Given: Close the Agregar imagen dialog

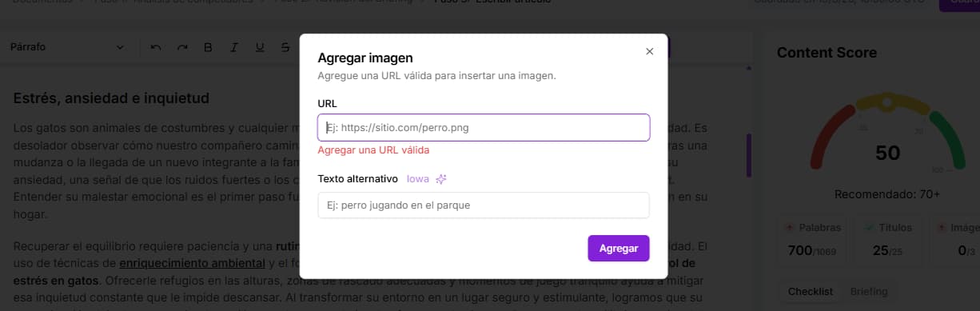Looking at the screenshot, I should point(649,51).
